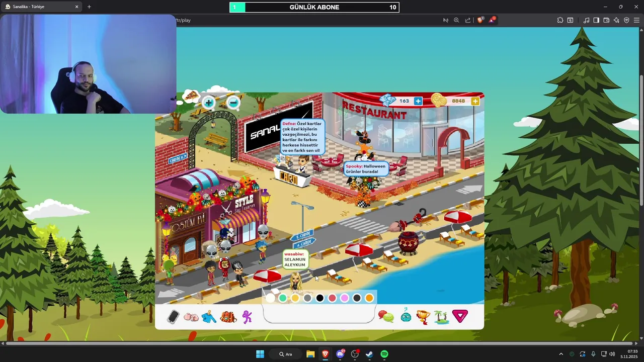This screenshot has width=644, height=362.
Task: Toggle the browser sidebar panel
Action: point(596,20)
